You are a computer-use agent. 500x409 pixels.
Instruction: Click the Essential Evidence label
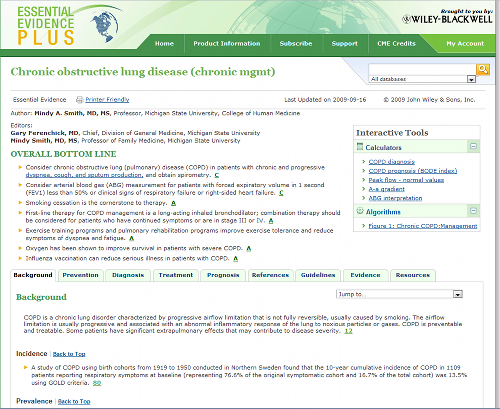click(x=39, y=100)
